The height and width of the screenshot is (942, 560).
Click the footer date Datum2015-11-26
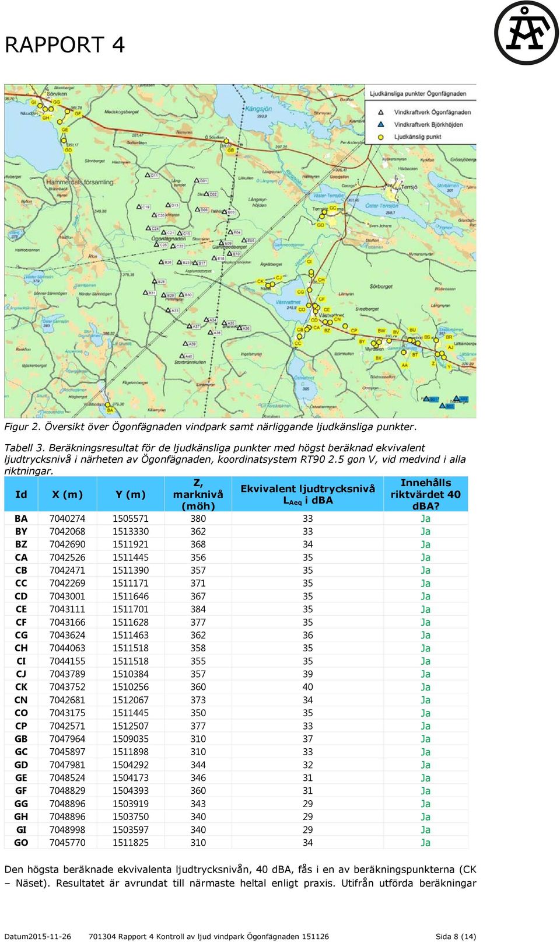tap(38, 936)
